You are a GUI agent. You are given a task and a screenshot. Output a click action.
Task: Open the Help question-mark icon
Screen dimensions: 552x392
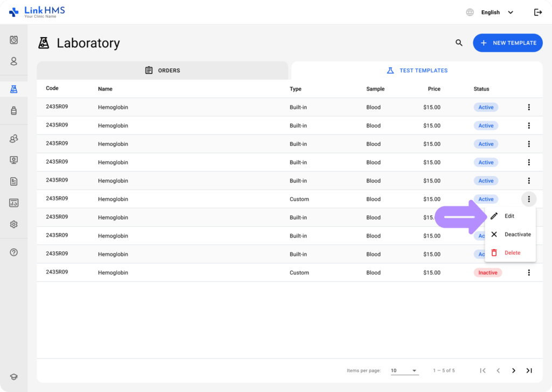point(13,252)
